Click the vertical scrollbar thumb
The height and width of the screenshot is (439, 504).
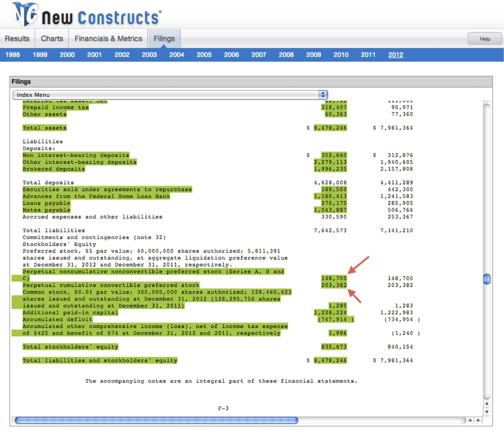tap(487, 279)
